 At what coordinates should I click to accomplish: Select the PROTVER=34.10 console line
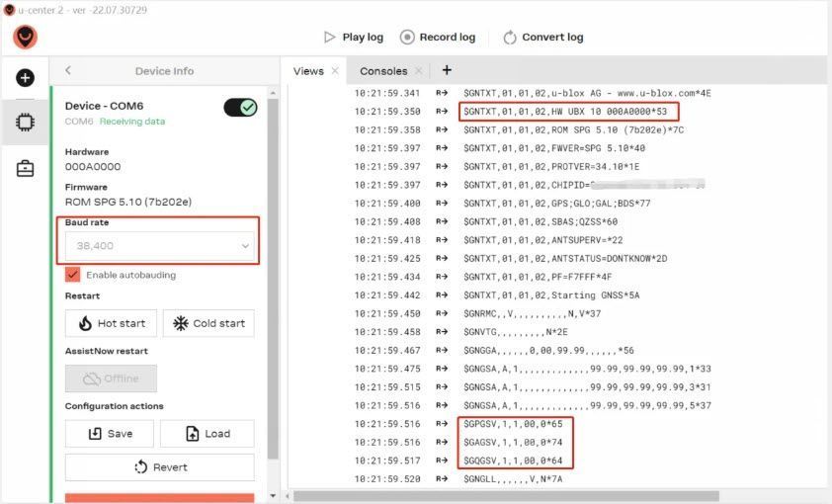pyautogui.click(x=551, y=167)
